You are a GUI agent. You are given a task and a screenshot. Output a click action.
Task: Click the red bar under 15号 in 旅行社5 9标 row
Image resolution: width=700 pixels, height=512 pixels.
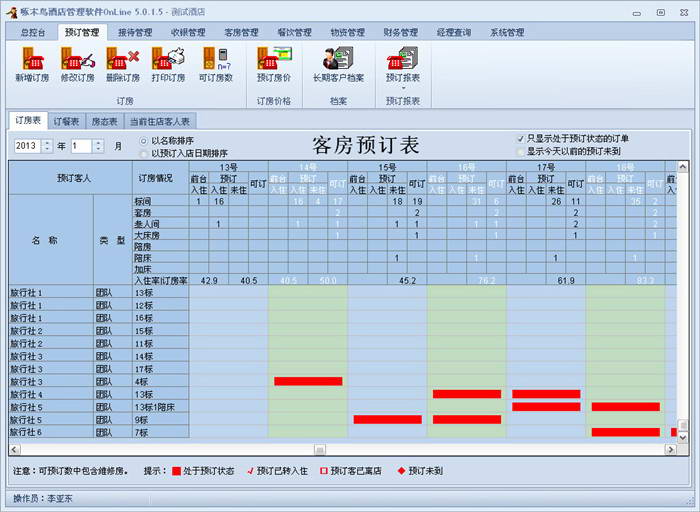coord(388,420)
